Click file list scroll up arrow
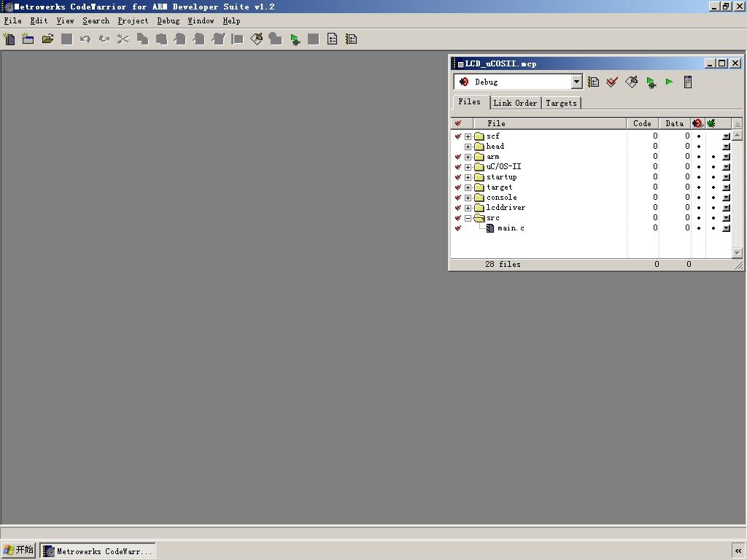This screenshot has height=560, width=747. (x=737, y=135)
